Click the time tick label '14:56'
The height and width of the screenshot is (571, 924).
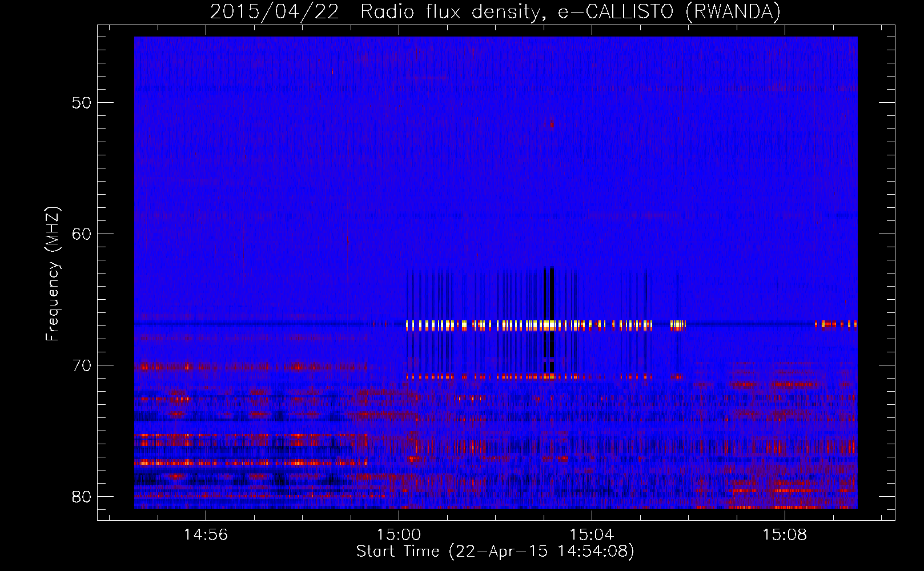(206, 534)
